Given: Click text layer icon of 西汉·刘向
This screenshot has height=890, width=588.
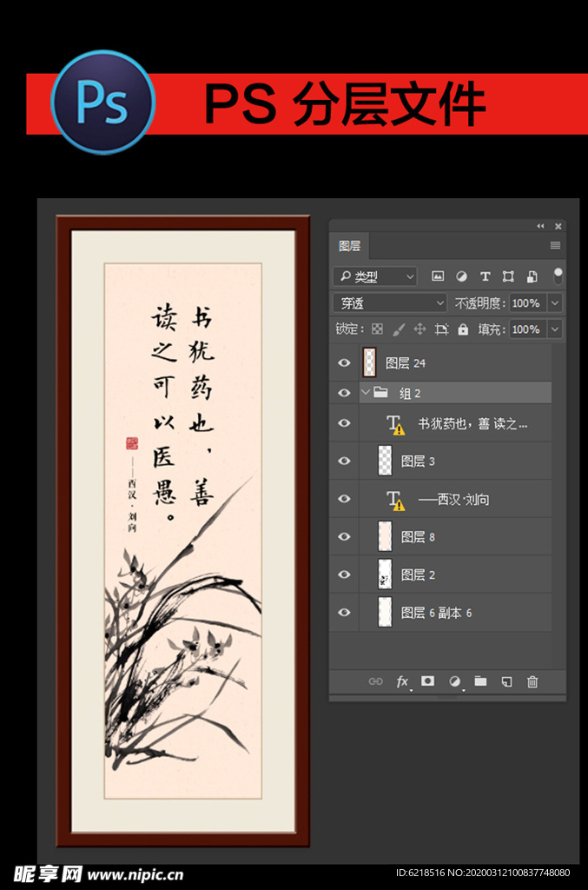Looking at the screenshot, I should (395, 500).
